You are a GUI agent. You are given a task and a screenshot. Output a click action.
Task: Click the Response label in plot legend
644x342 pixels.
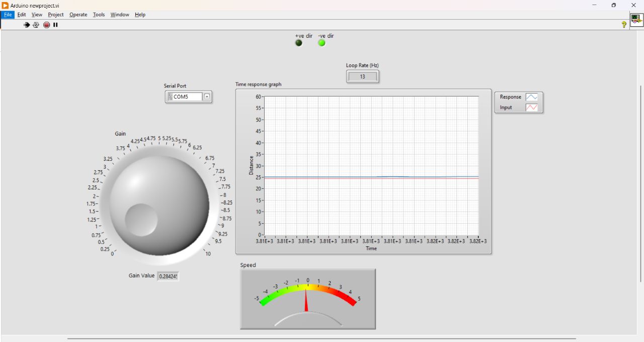(x=511, y=97)
